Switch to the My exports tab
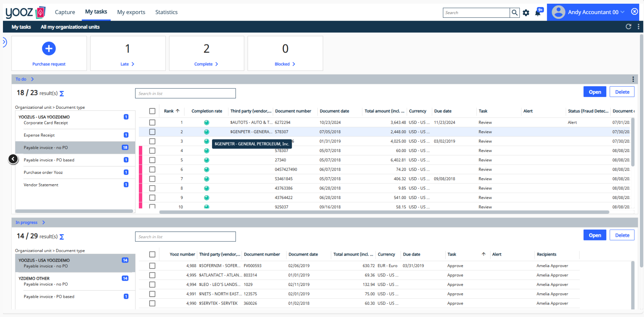Image resolution: width=644 pixels, height=317 pixels. [131, 12]
